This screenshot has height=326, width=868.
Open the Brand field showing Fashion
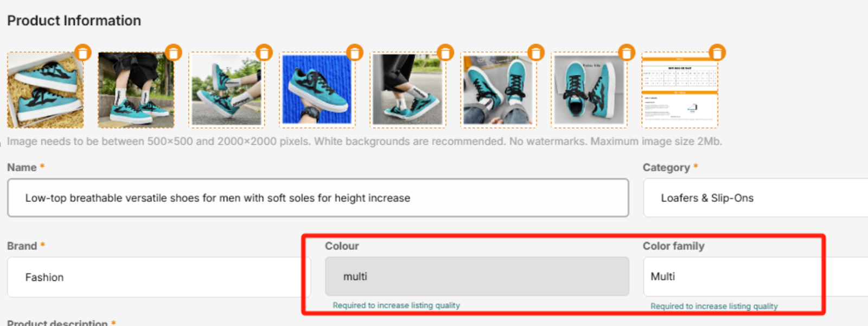(x=158, y=277)
